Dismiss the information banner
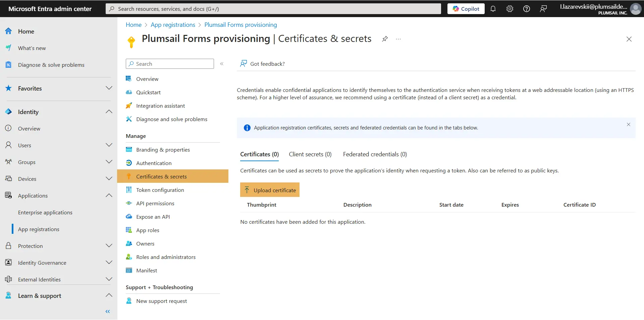The height and width of the screenshot is (320, 644). tap(628, 124)
